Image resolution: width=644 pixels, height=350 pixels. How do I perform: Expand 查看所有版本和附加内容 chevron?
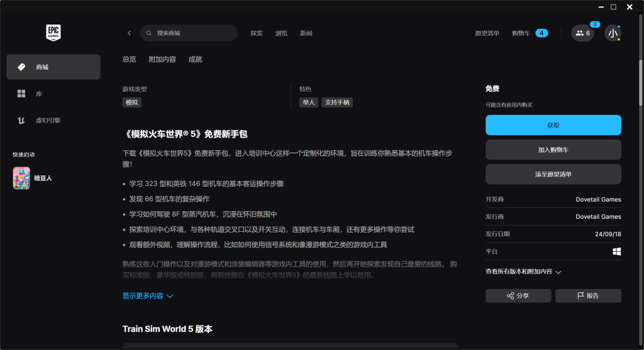click(558, 272)
